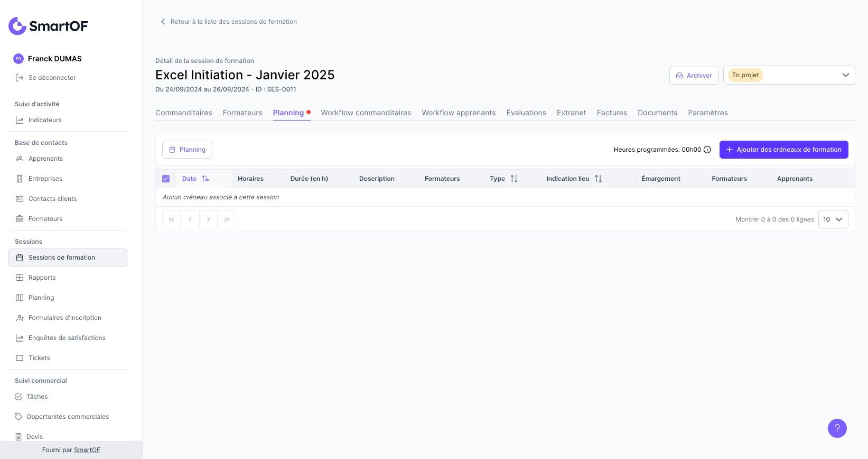
Task: Go to last page of results
Action: [227, 219]
